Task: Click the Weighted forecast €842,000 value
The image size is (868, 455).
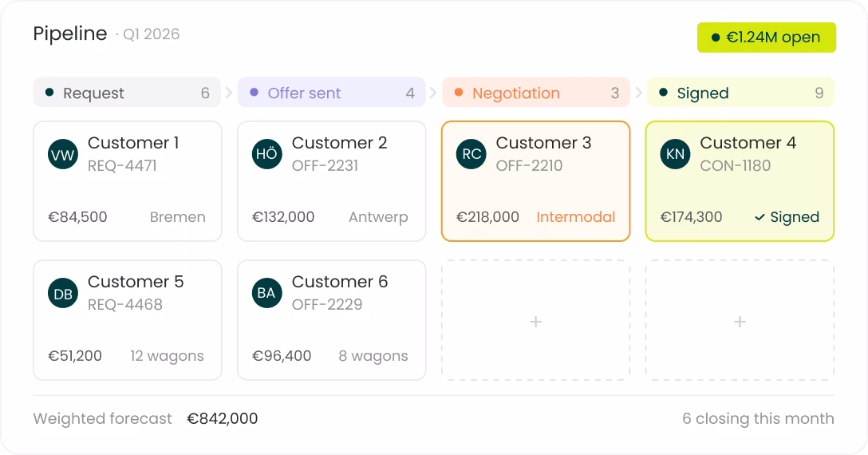Action: tap(222, 418)
